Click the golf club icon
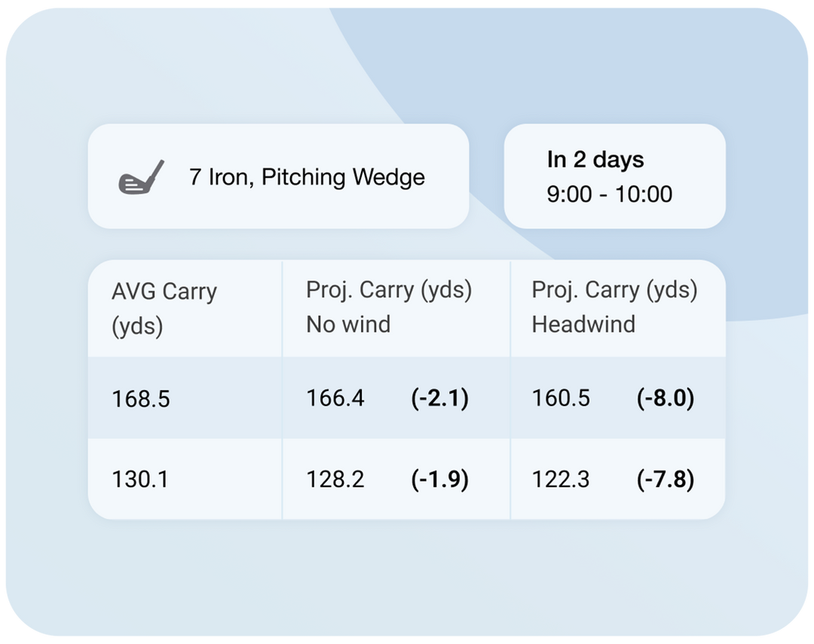 click(x=141, y=178)
